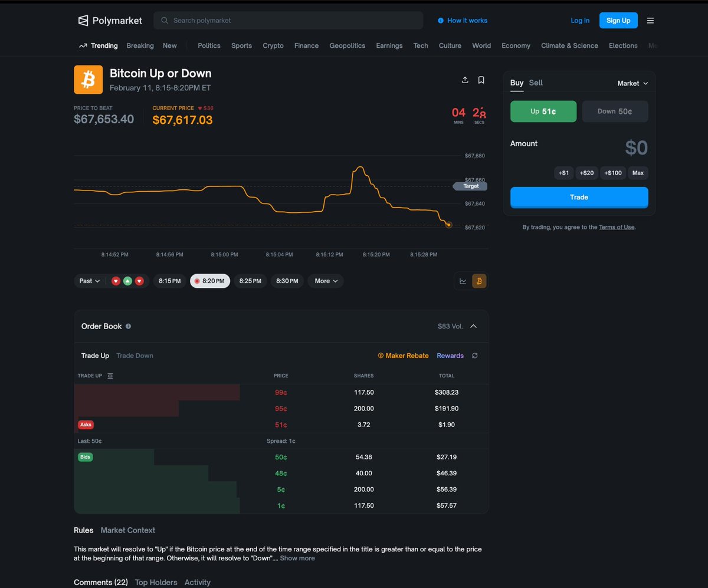Image resolution: width=708 pixels, height=588 pixels.
Task: Share this market via upload icon
Action: click(x=465, y=80)
